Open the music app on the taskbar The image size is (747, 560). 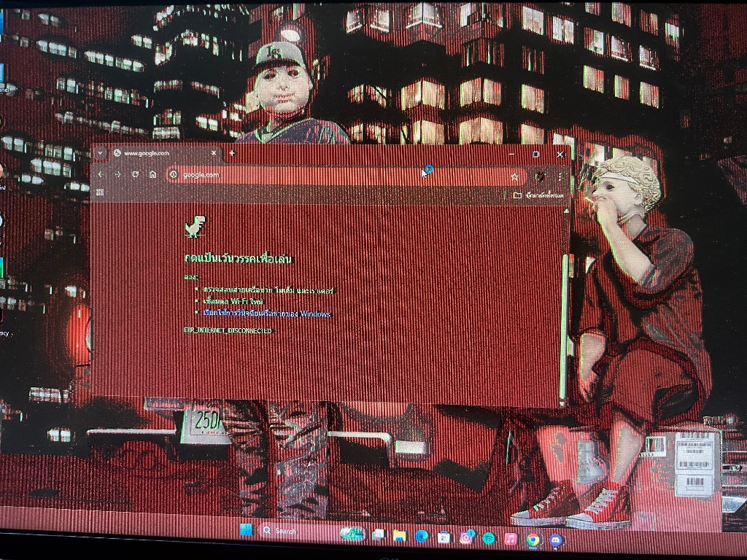click(x=510, y=539)
